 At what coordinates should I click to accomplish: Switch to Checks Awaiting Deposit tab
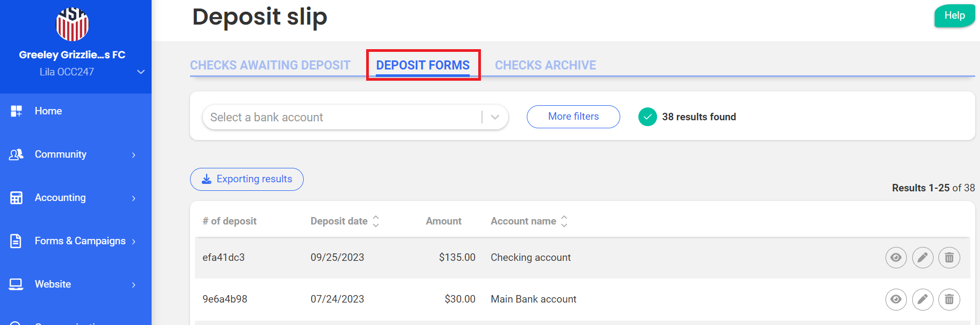pos(270,65)
